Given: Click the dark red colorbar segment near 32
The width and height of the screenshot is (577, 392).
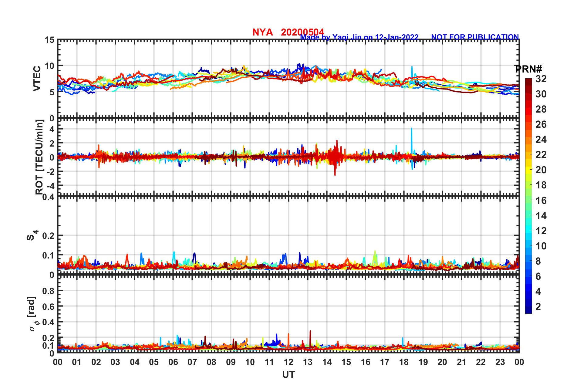Looking at the screenshot, I should (x=528, y=82).
